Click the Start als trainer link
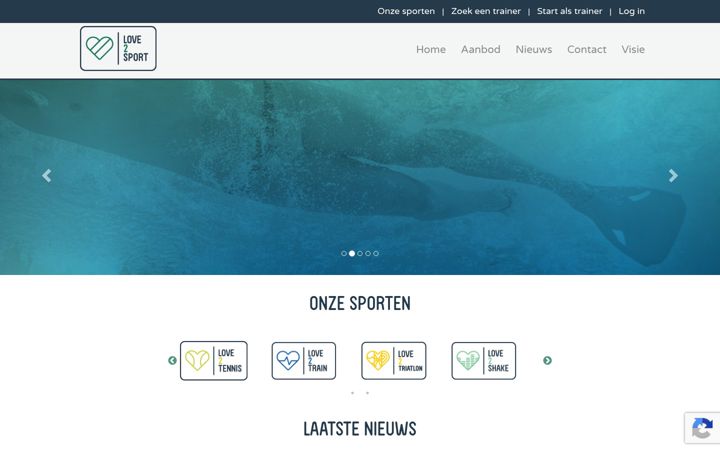 [569, 11]
